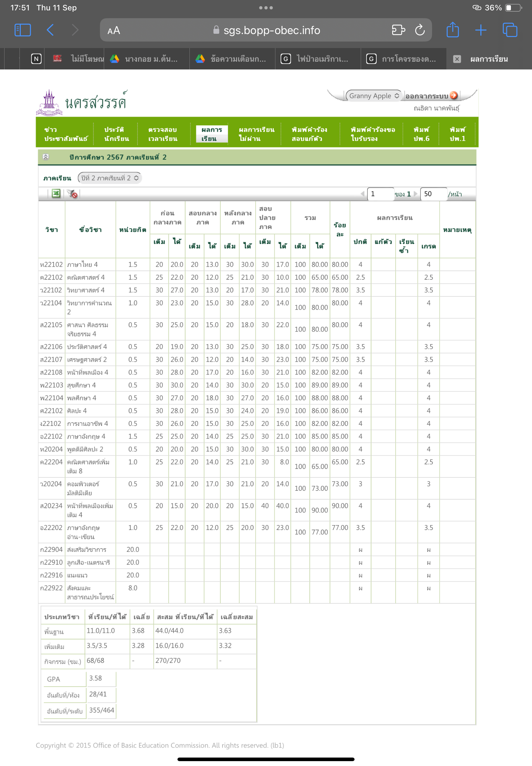Click the ภาษาอังกฤษ 4 subject name
This screenshot has width=532, height=766.
pyautogui.click(x=86, y=437)
